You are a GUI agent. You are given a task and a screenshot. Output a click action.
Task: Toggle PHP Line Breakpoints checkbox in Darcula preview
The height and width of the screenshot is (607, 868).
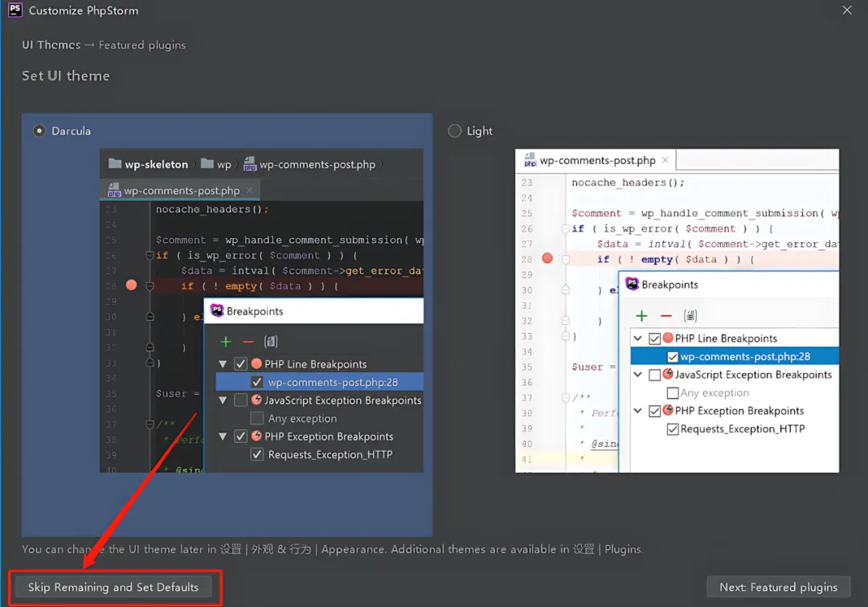(x=240, y=364)
